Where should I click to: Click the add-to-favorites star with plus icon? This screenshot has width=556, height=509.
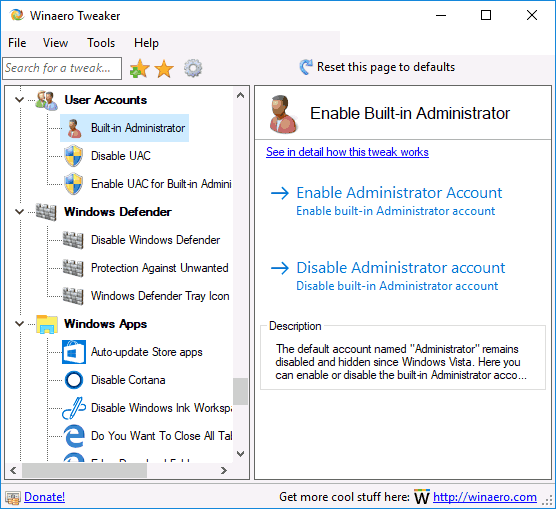pos(139,68)
